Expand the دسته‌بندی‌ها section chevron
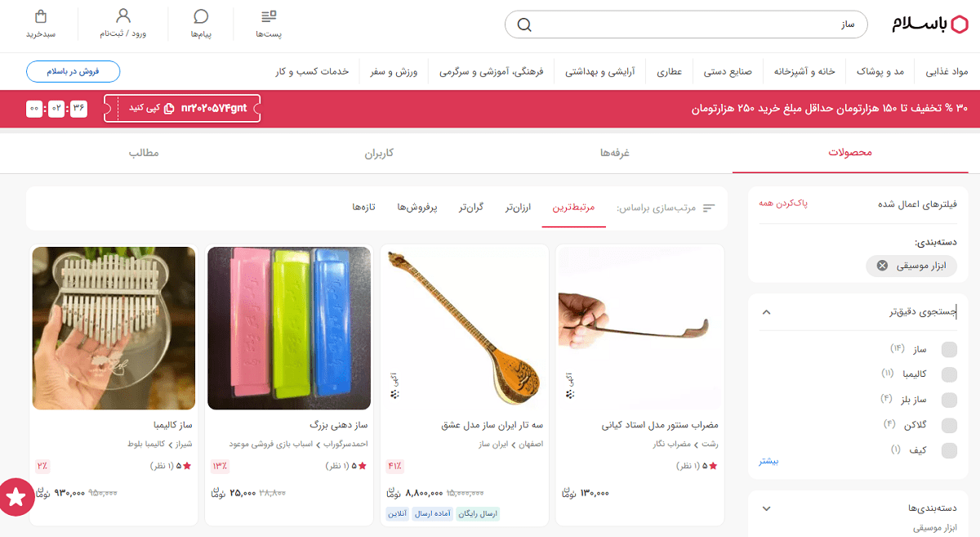This screenshot has height=537, width=980. (x=766, y=508)
